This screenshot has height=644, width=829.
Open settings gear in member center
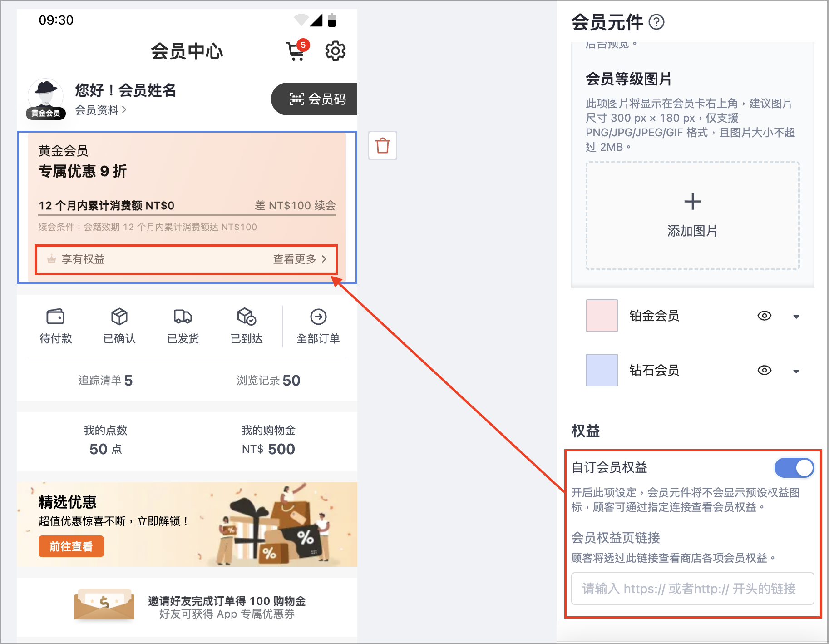336,51
